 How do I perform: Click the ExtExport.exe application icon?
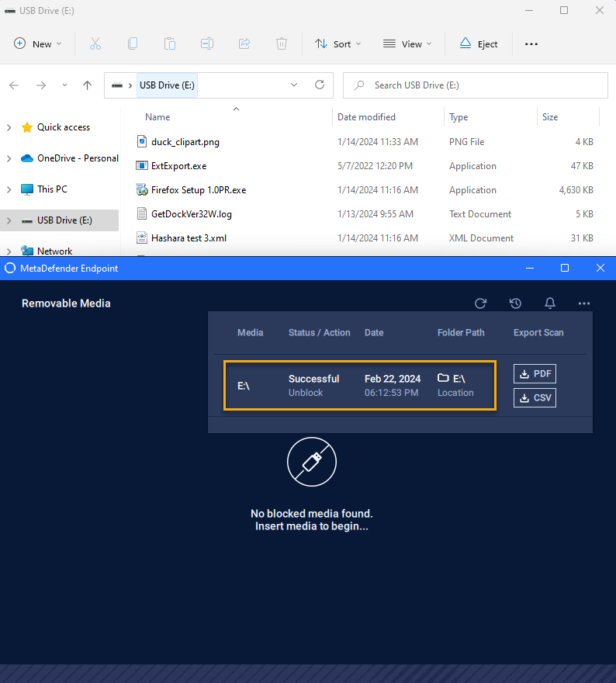[141, 165]
